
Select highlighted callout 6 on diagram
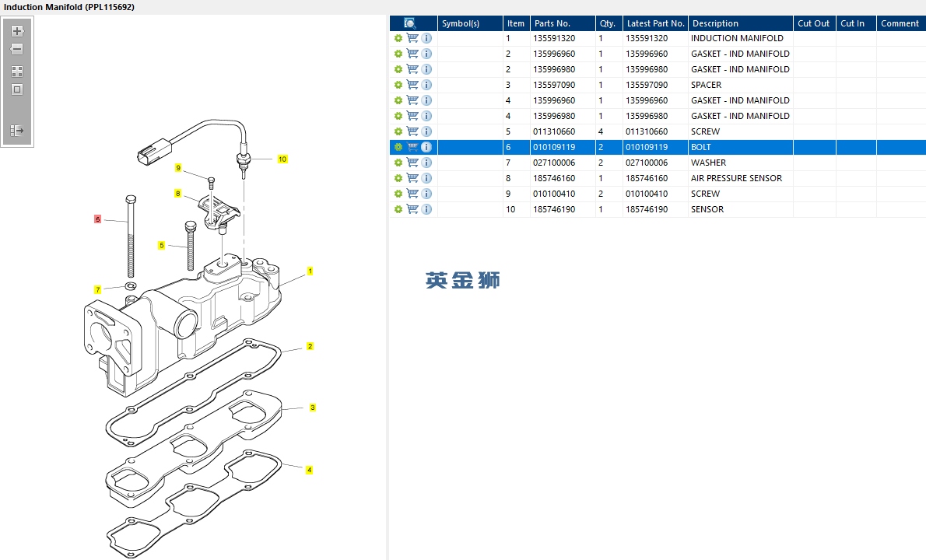(x=98, y=219)
